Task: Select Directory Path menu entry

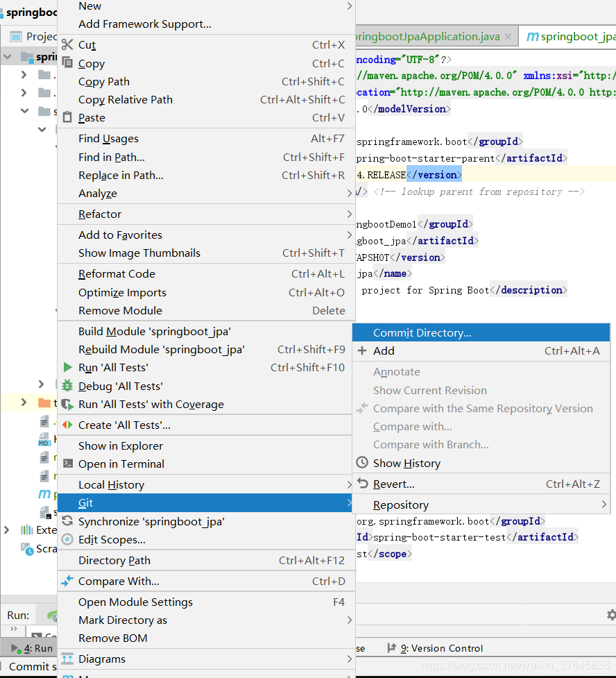Action: coord(206,561)
